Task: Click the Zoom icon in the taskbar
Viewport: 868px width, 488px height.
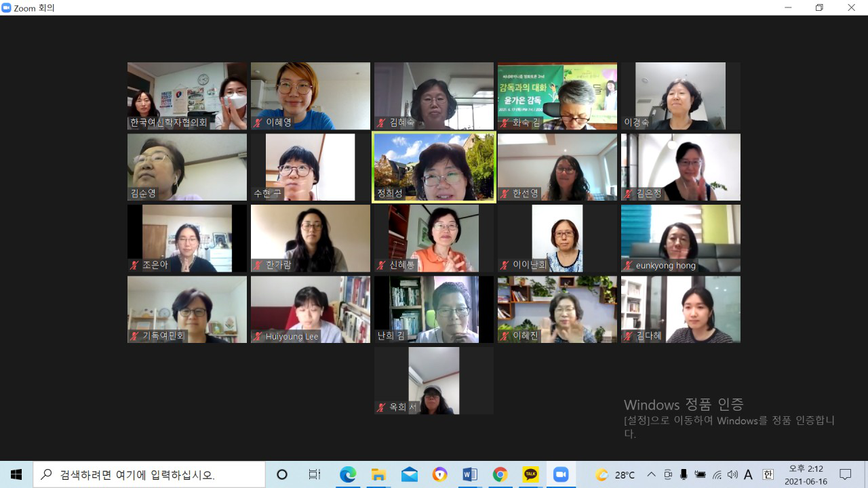Action: pos(561,474)
